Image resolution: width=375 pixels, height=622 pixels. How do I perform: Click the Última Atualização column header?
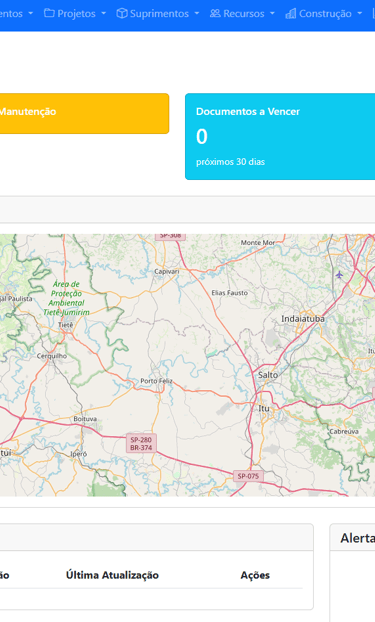point(112,575)
